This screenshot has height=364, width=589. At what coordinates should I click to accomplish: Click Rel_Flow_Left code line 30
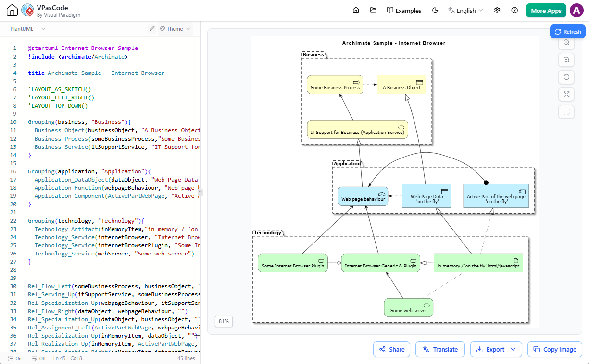click(x=114, y=286)
